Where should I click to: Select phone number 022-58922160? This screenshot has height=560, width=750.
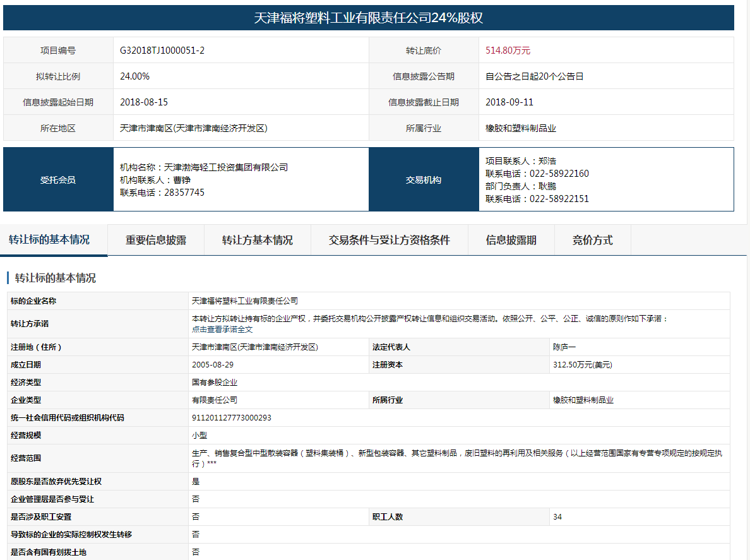(x=559, y=174)
